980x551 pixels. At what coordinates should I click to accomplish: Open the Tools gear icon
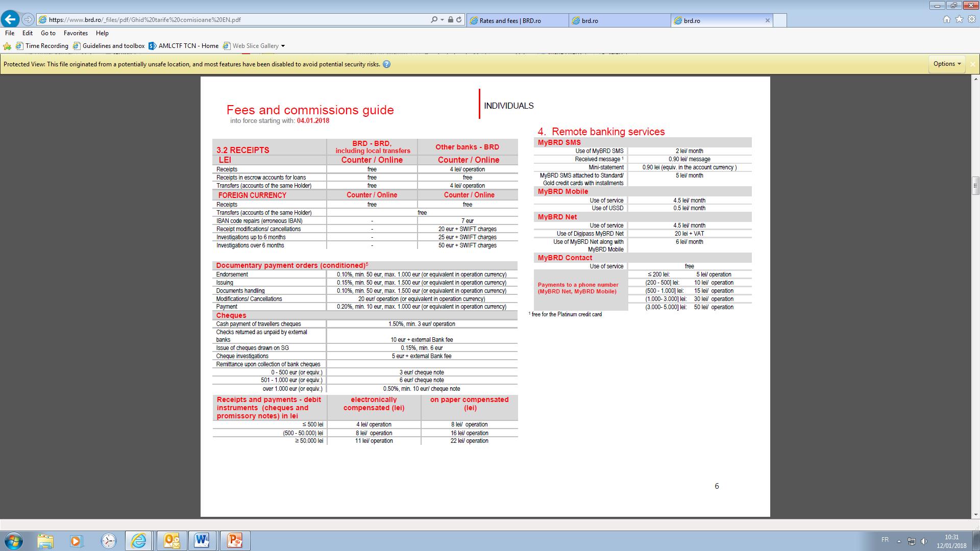971,19
